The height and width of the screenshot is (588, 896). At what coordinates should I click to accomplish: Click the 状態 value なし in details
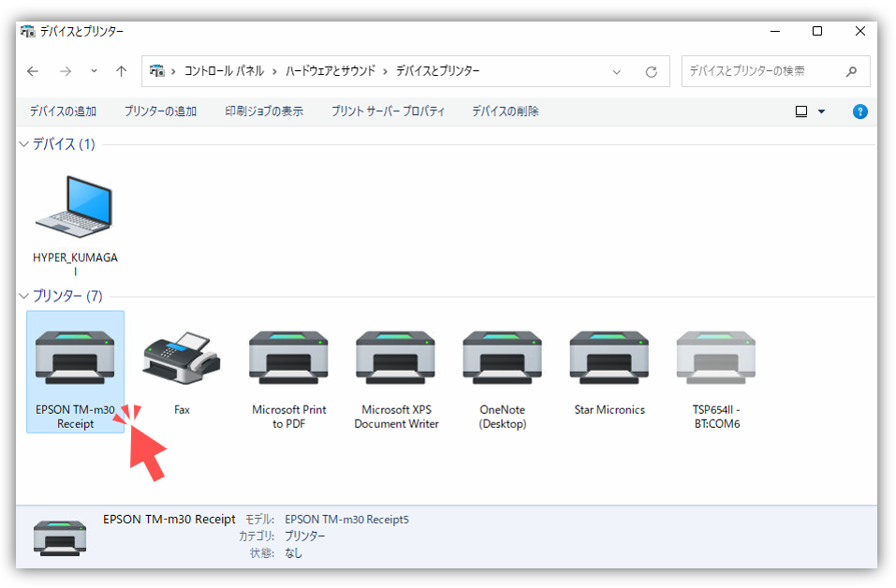293,552
